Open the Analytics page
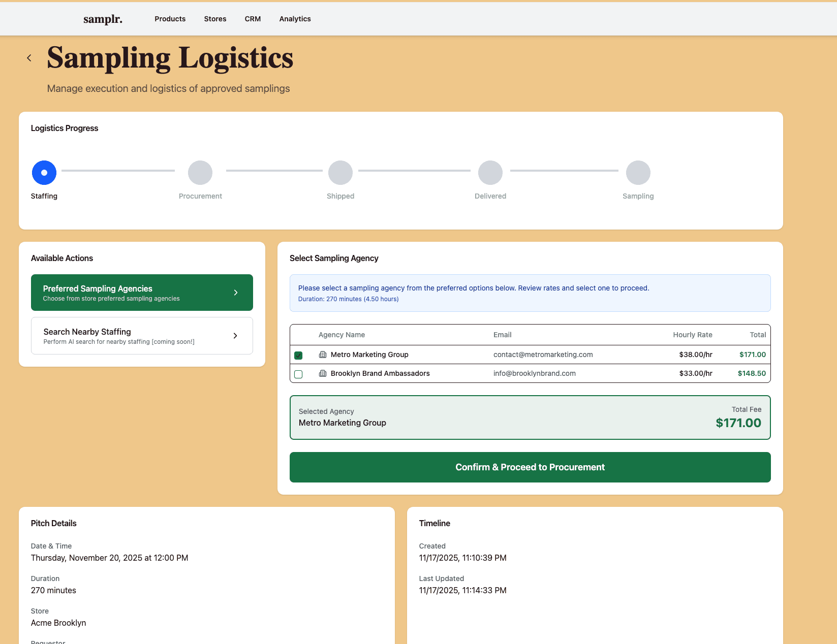This screenshot has width=837, height=644. [x=295, y=19]
